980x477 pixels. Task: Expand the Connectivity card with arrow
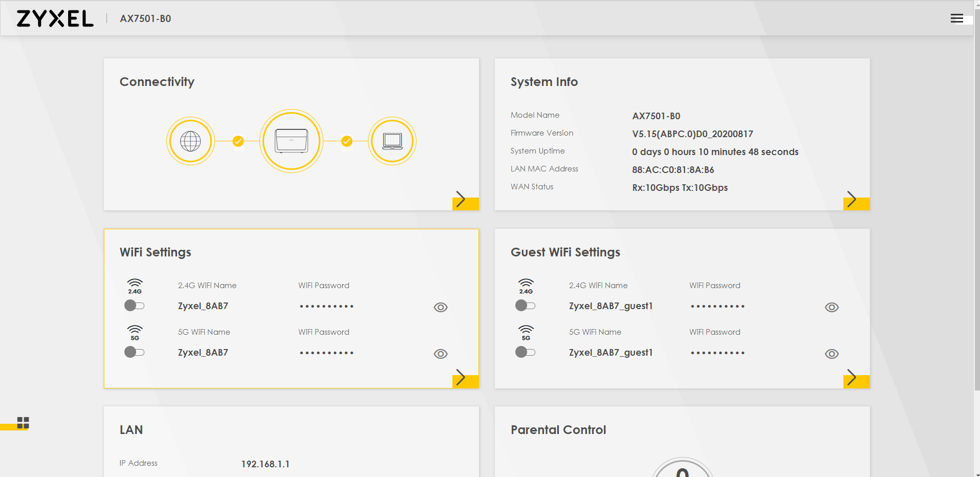465,200
